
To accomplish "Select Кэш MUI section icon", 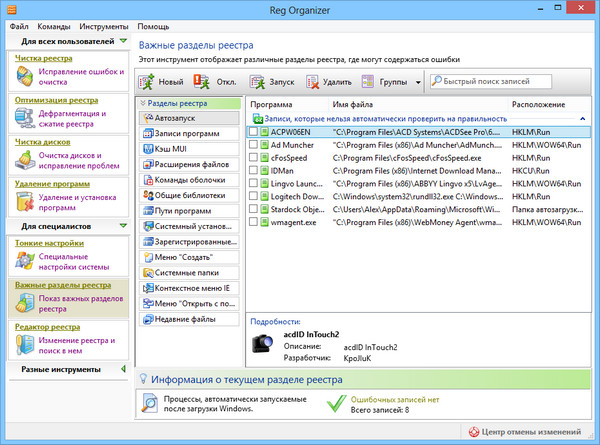I will pyautogui.click(x=148, y=149).
